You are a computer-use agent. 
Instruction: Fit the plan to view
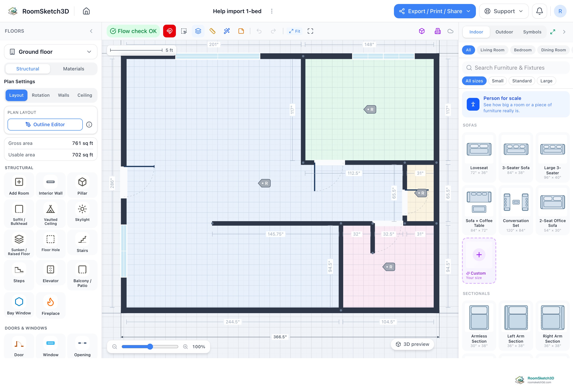(x=295, y=31)
